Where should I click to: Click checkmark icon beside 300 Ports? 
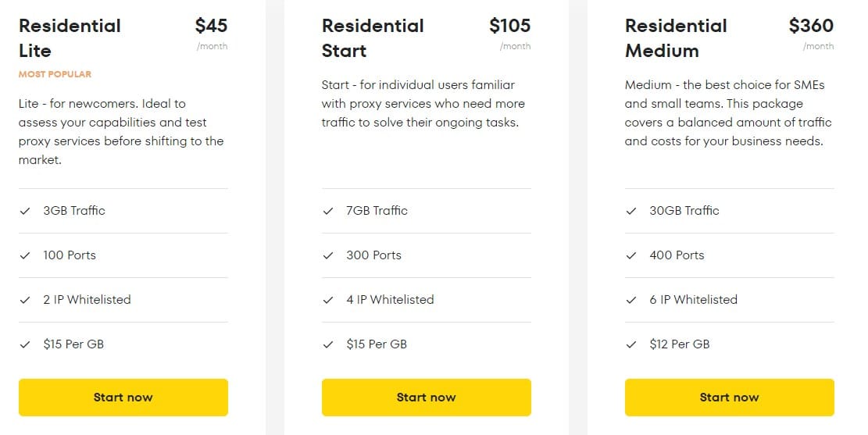click(x=328, y=255)
